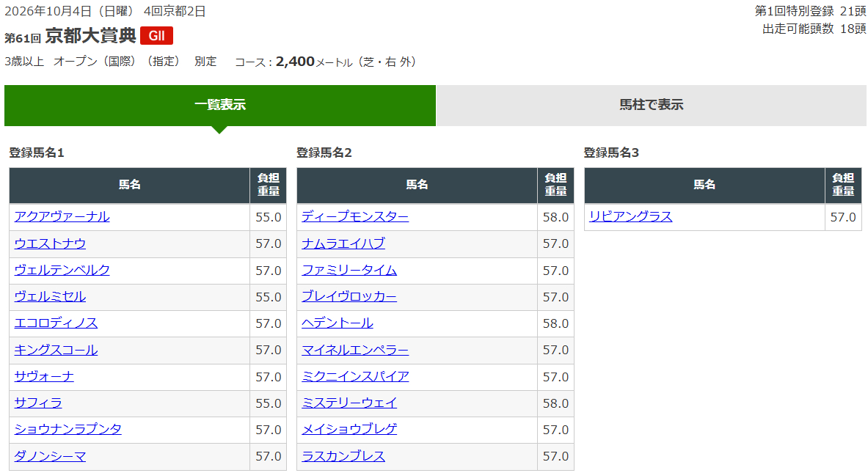Open horse link メイショウブレゲ
The height and width of the screenshot is (473, 868).
click(x=349, y=429)
